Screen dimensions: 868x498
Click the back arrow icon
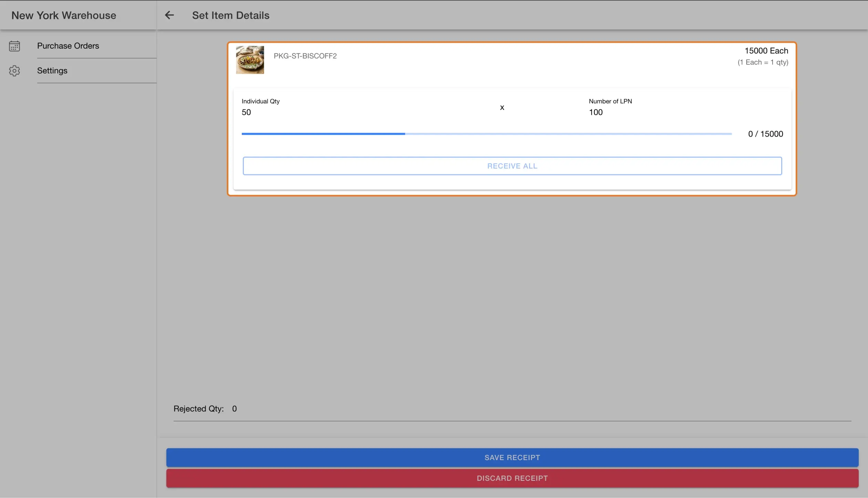(169, 15)
